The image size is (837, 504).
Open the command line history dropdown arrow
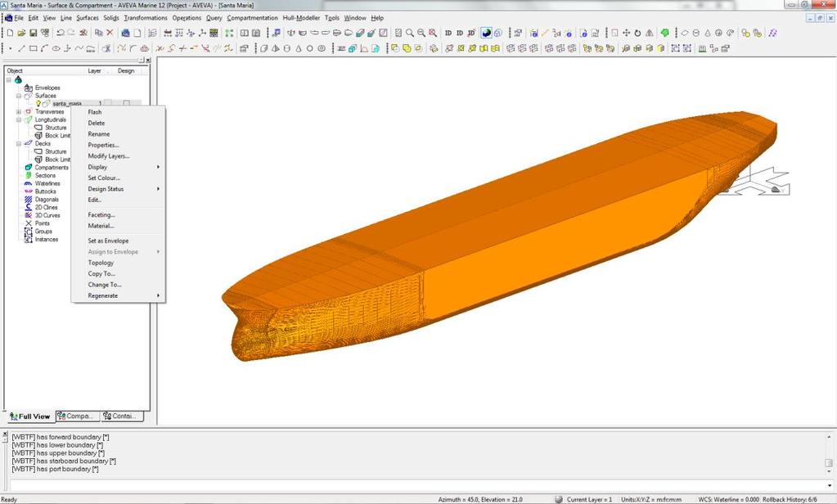(830, 486)
